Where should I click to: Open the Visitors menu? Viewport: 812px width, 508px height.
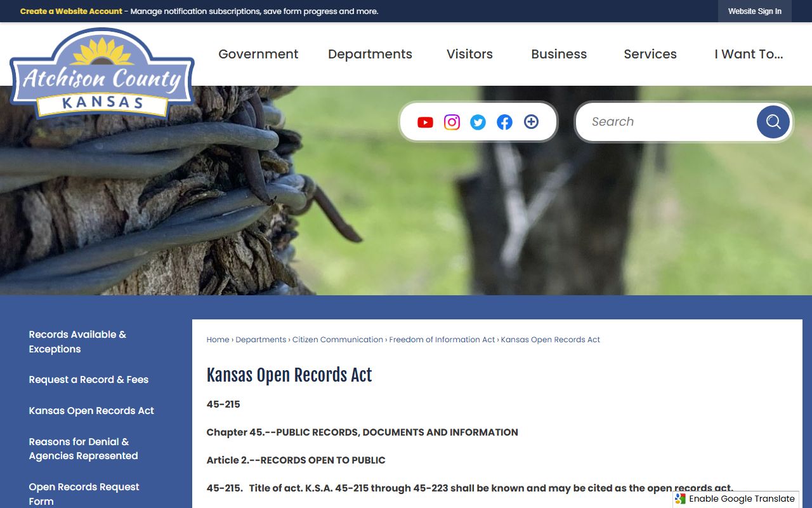[x=469, y=54]
